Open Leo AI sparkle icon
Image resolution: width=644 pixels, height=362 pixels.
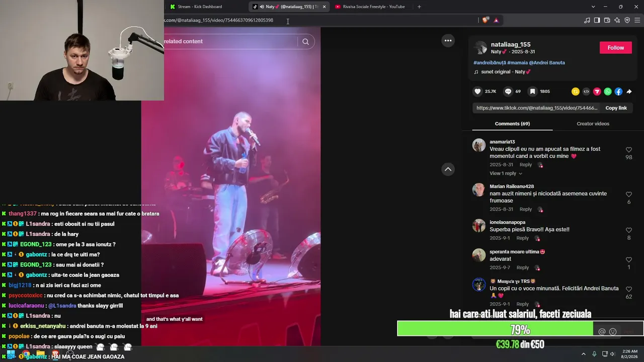coord(617,20)
